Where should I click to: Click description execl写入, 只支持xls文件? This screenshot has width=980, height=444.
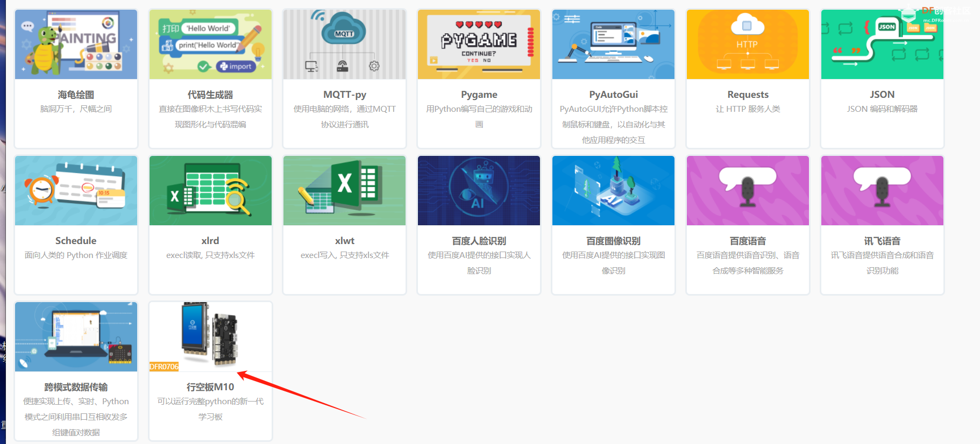pos(345,255)
